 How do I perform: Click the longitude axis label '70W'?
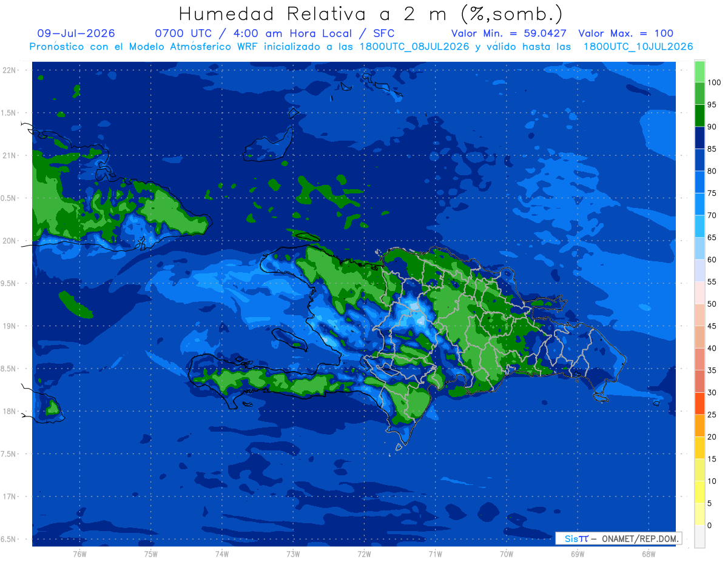coord(506,554)
